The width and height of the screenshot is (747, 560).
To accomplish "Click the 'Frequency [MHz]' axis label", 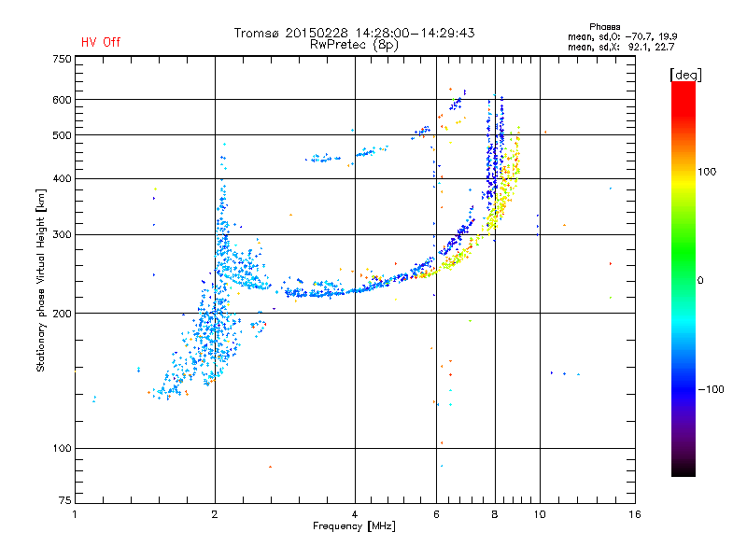I will pos(354,526).
